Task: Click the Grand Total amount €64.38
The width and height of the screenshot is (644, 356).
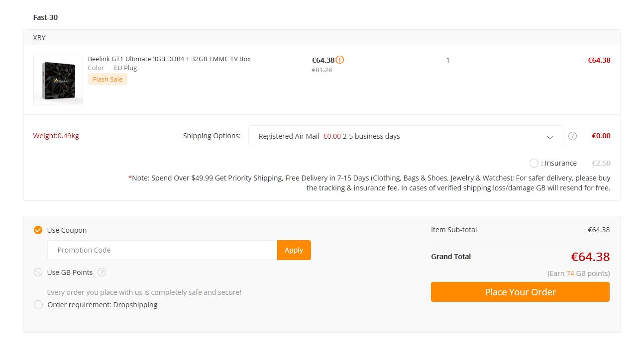Action: (x=590, y=257)
